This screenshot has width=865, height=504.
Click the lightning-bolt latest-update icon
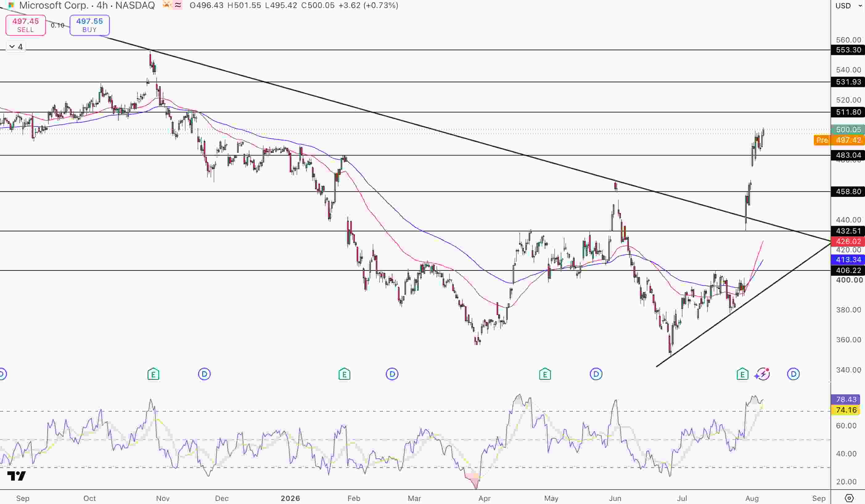pyautogui.click(x=762, y=374)
